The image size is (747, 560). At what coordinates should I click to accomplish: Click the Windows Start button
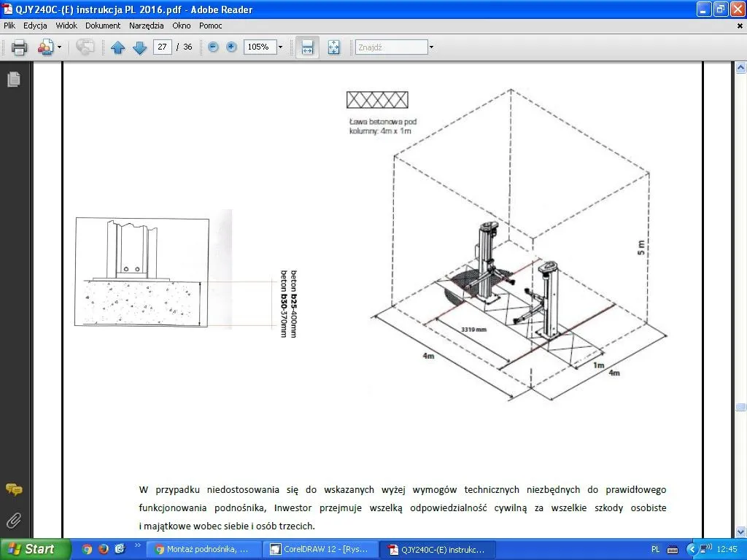click(x=35, y=549)
